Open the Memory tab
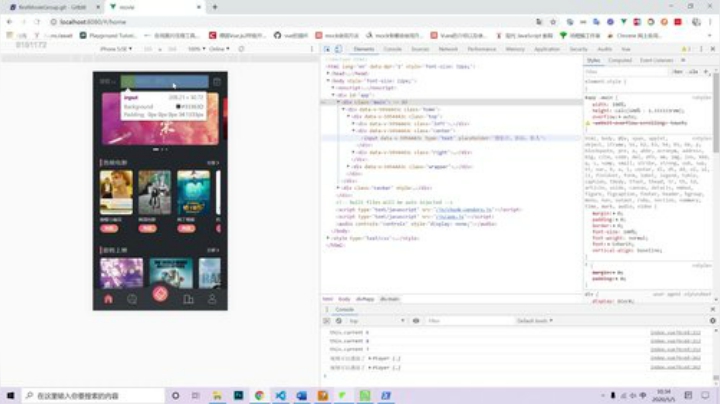 [x=515, y=49]
